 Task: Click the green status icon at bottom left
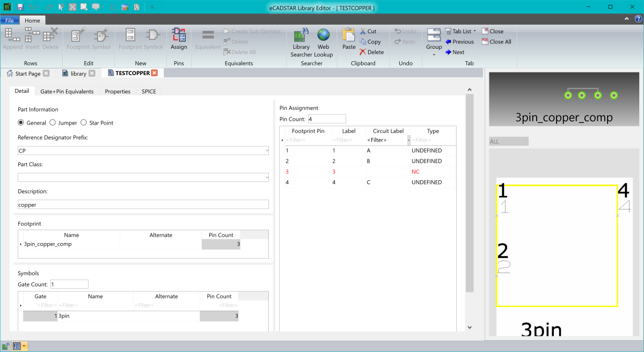point(6,346)
